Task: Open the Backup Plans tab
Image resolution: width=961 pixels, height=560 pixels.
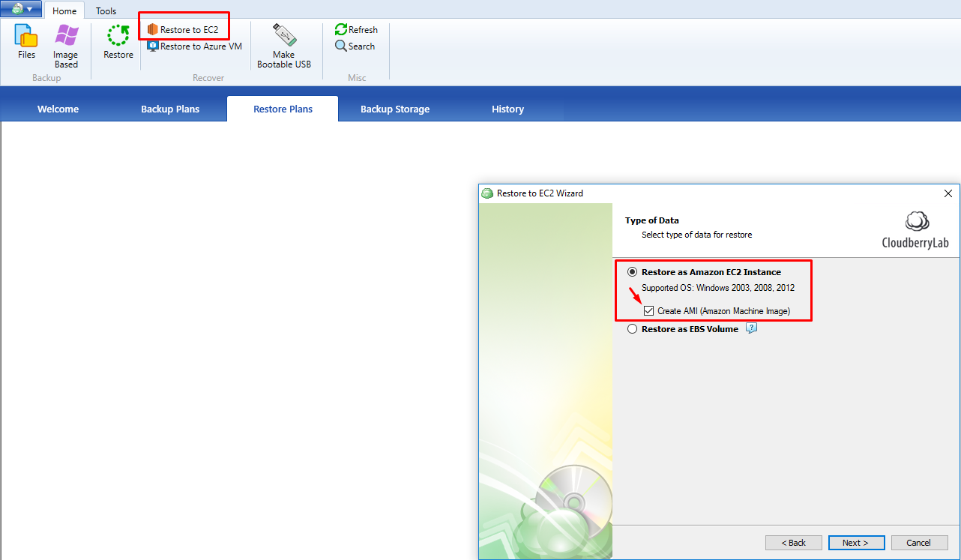Action: [170, 109]
